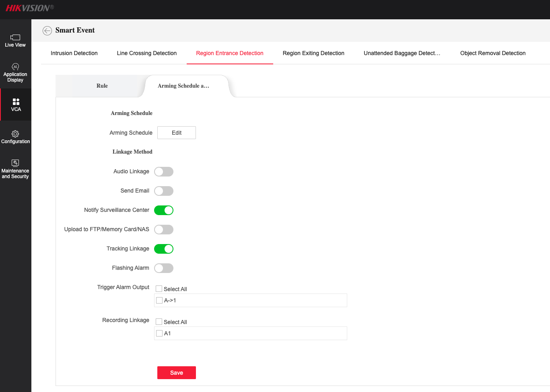Open the Rule tab
The image size is (550, 392).
pos(102,86)
